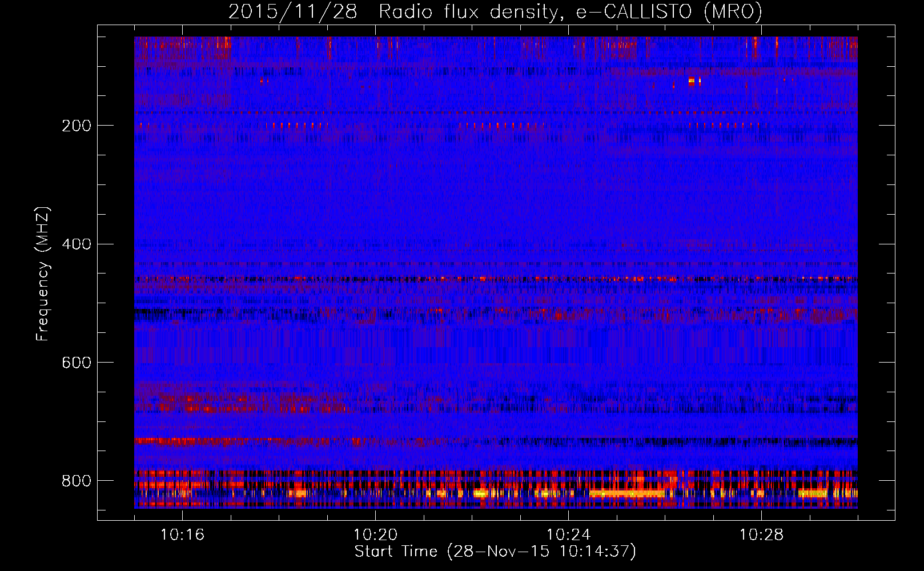Click the 'Frequency (MHZ)' axis label
The image size is (924, 571).
pyautogui.click(x=43, y=274)
